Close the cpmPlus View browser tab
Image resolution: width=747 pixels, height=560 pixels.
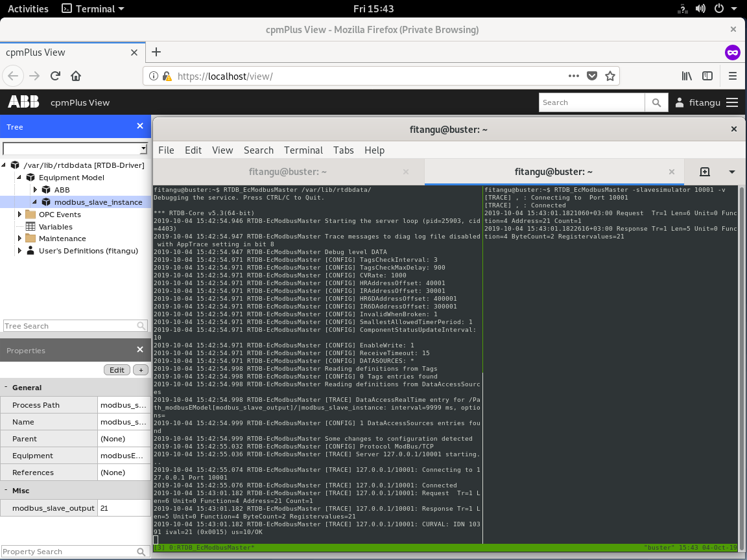134,52
